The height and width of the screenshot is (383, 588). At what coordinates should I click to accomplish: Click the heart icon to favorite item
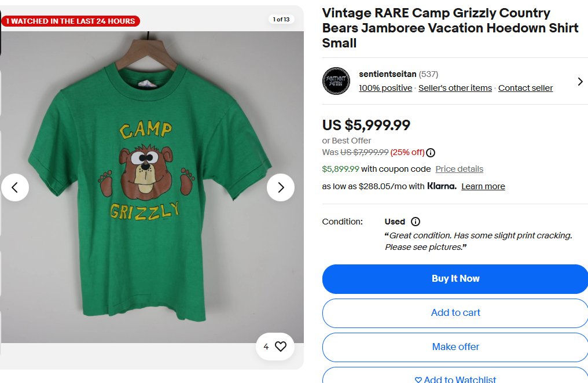(281, 347)
